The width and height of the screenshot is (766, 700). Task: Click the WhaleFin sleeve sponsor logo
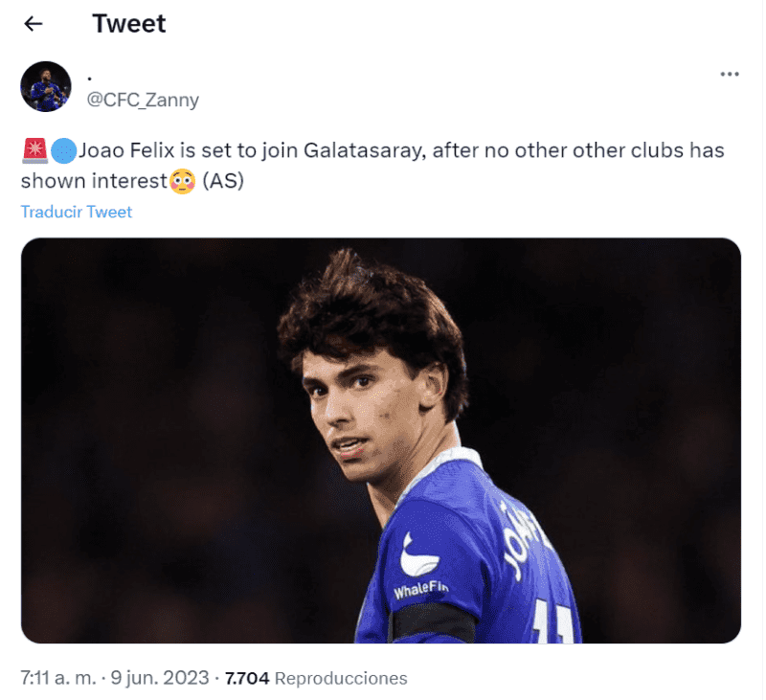tap(422, 589)
